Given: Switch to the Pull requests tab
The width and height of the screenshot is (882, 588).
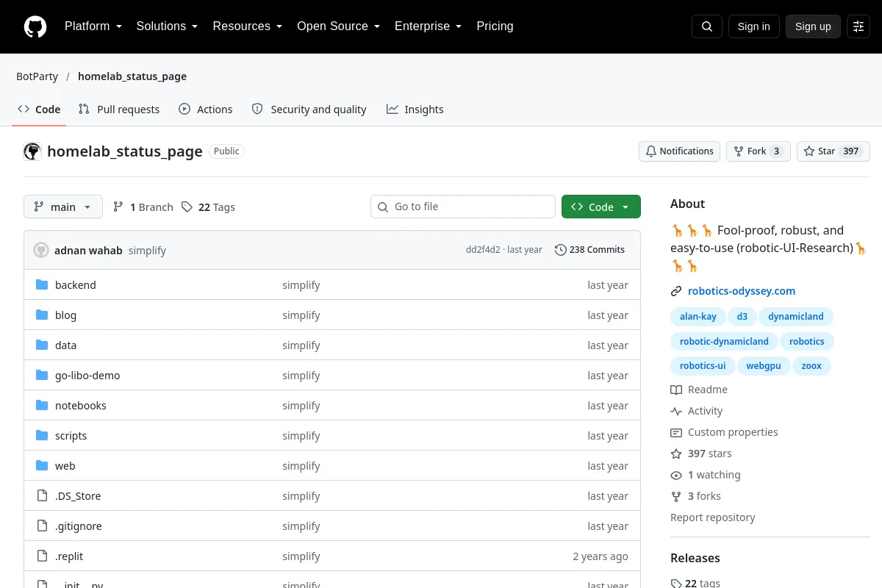Looking at the screenshot, I should (x=119, y=109).
